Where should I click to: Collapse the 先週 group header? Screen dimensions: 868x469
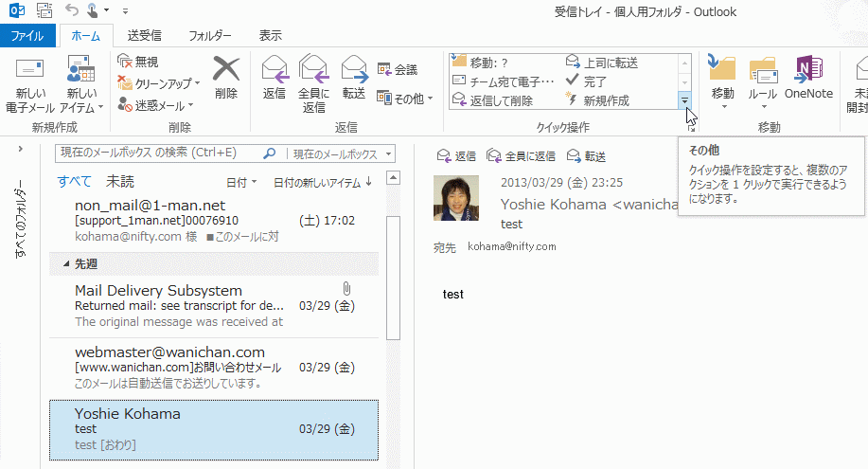point(214,264)
